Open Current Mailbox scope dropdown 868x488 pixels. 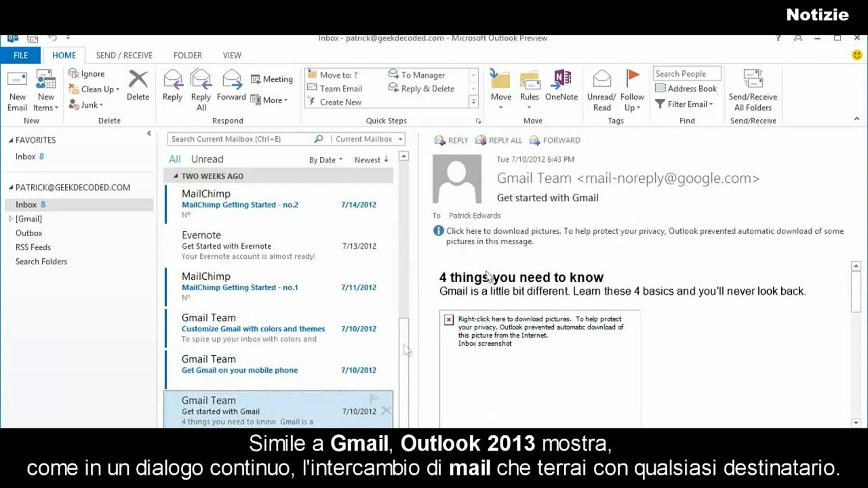point(368,139)
